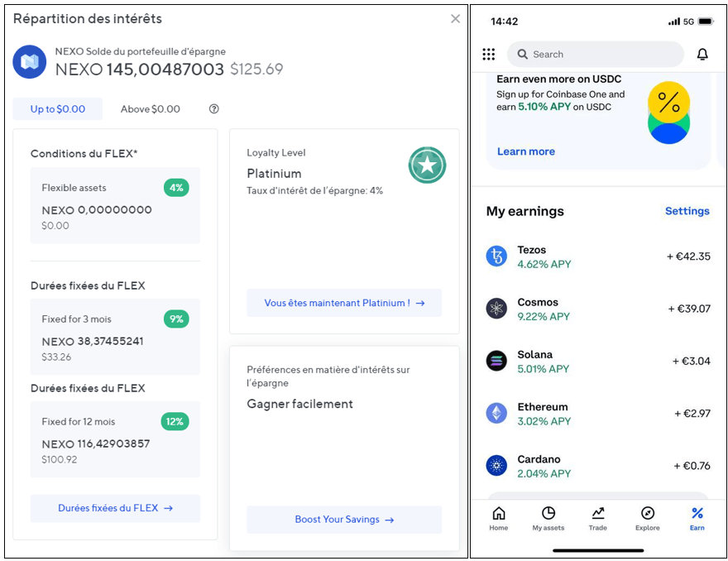Click the NEXO 145,00487003 balance
The height and width of the screenshot is (561, 728).
pyautogui.click(x=139, y=70)
